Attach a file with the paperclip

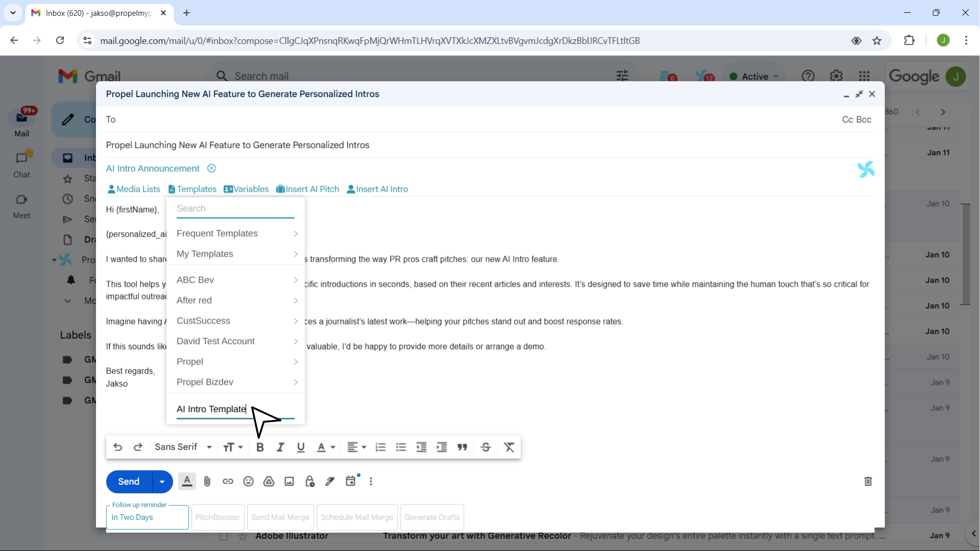click(207, 481)
